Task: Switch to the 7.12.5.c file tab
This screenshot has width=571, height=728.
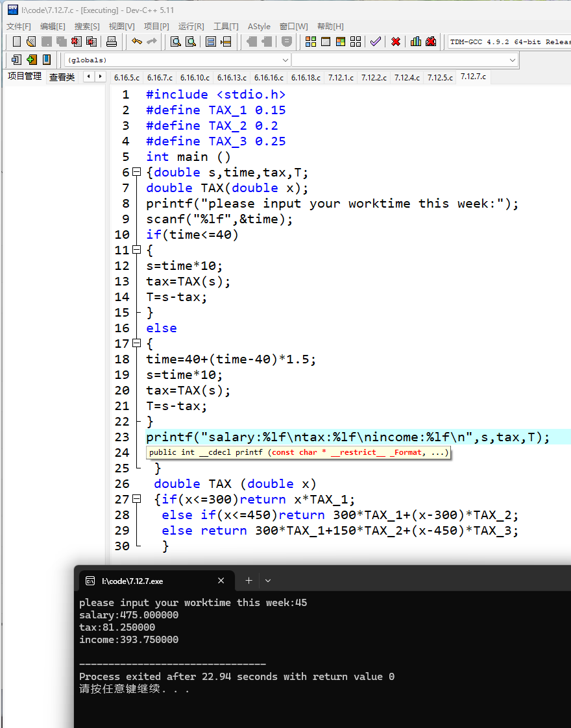Action: (x=440, y=77)
